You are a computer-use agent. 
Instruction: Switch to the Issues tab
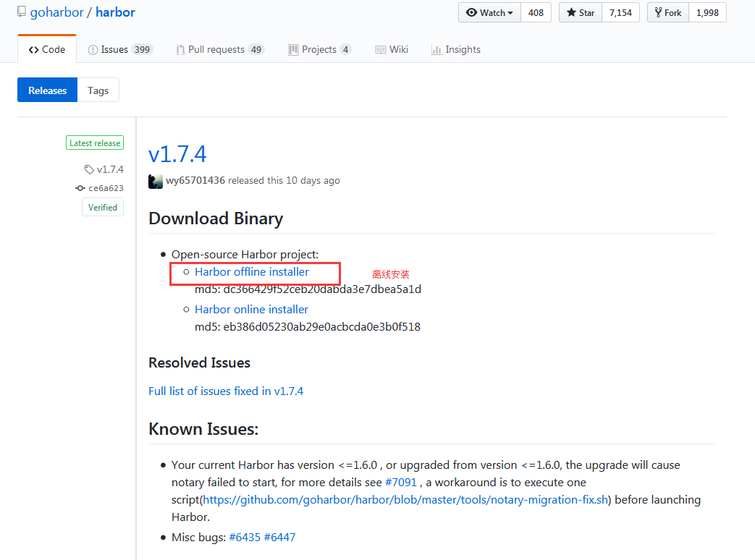[x=120, y=49]
